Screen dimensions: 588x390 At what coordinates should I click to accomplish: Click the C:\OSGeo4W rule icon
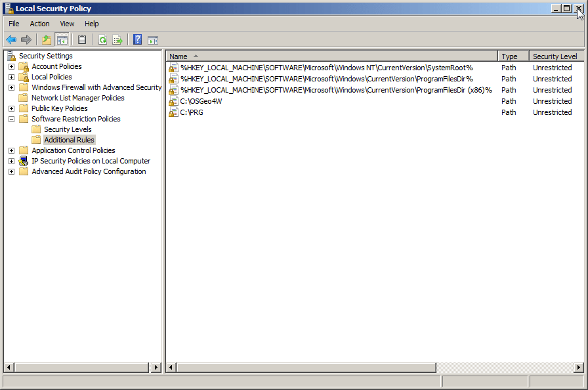(x=173, y=101)
